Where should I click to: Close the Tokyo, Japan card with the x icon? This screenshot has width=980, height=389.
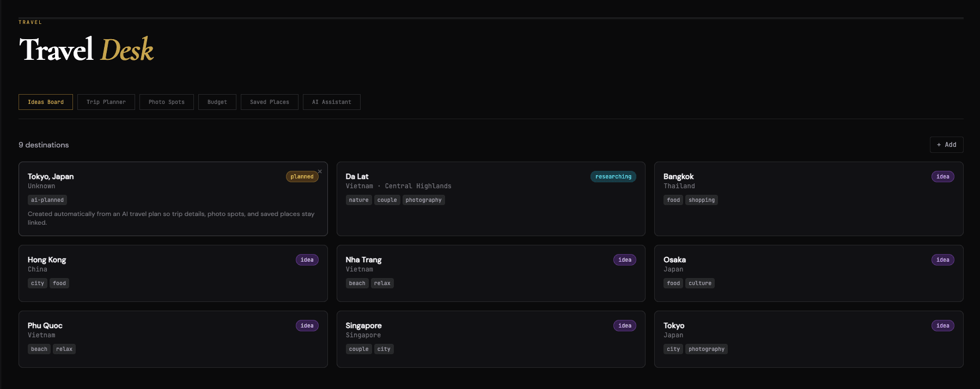[x=320, y=171]
